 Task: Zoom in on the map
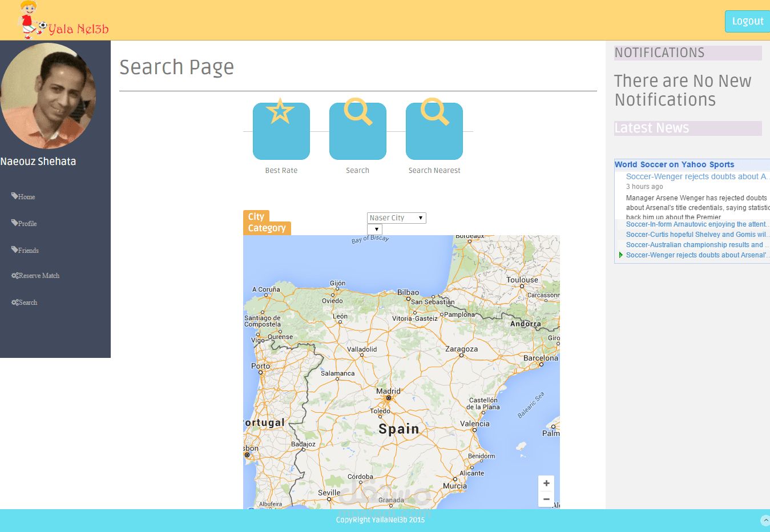coord(546,483)
